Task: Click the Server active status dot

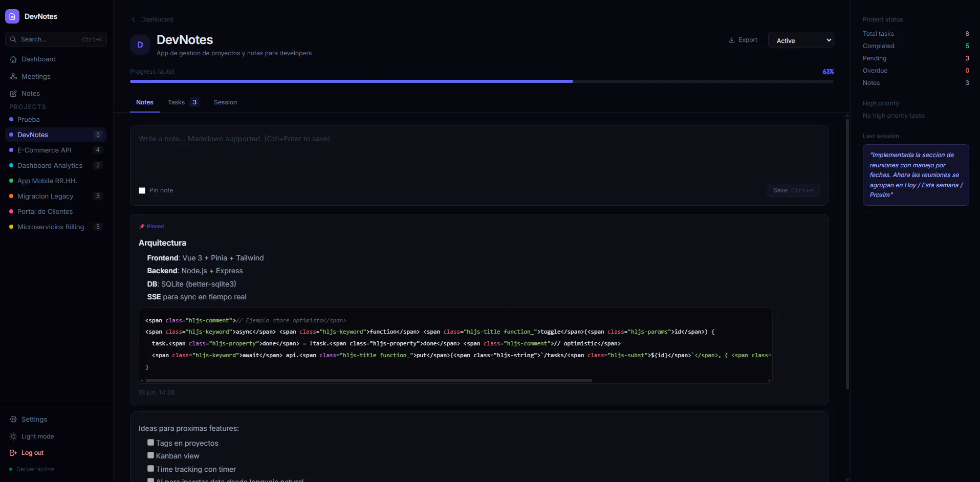Action: click(11, 469)
